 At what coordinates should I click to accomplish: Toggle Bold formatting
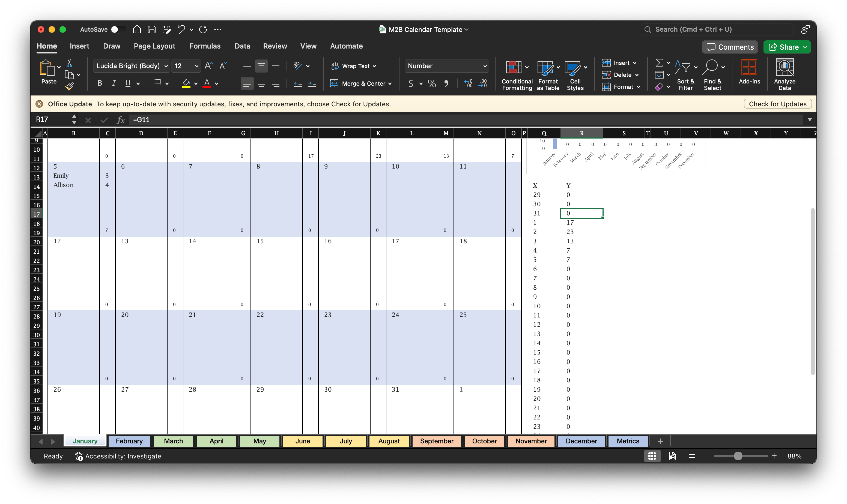click(x=100, y=83)
